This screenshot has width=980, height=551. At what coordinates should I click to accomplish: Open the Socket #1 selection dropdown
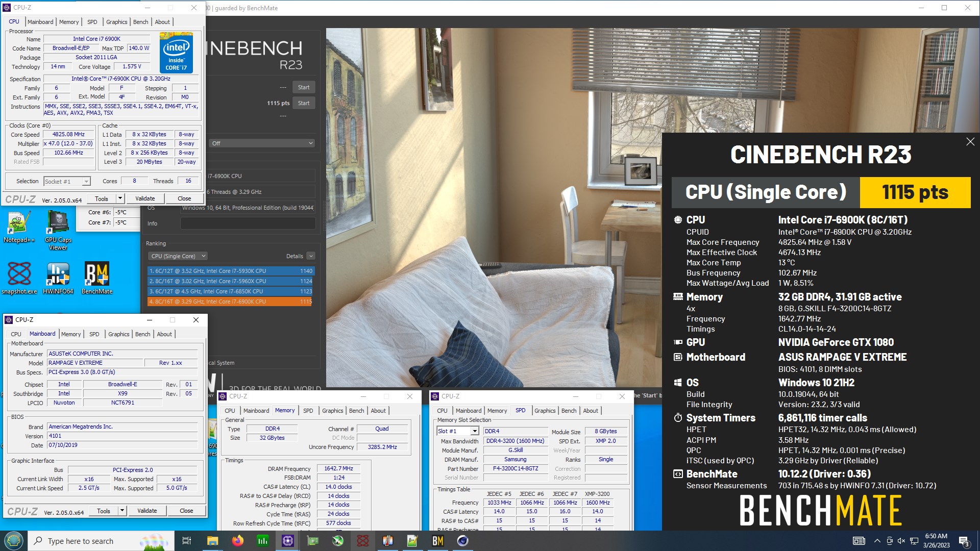point(67,182)
